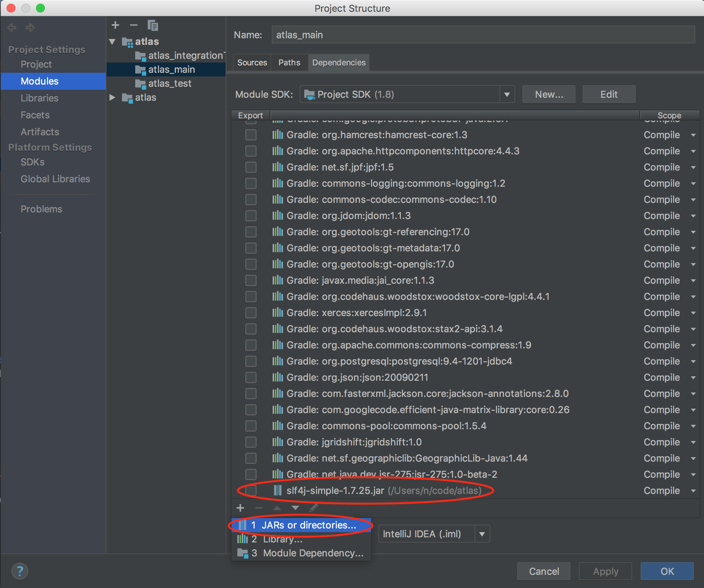Click the xercesImpl library icon

[277, 313]
